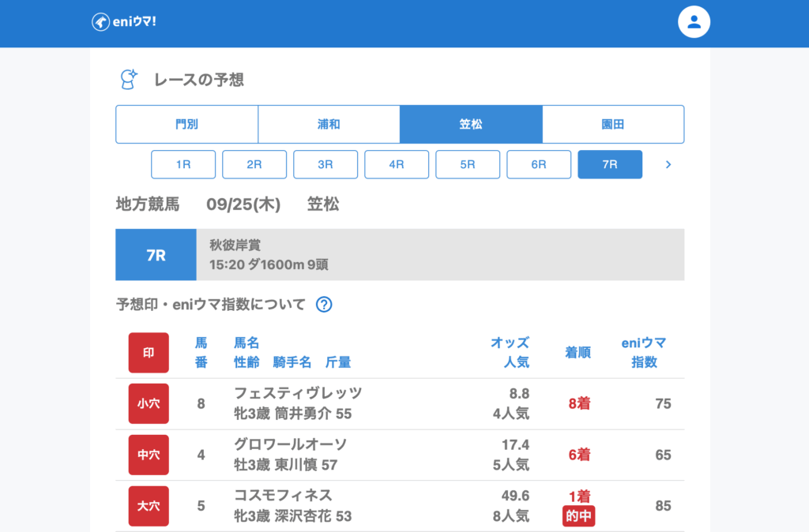Click the red 印 column header badge
Image resolution: width=809 pixels, height=532 pixels.
[x=149, y=353]
